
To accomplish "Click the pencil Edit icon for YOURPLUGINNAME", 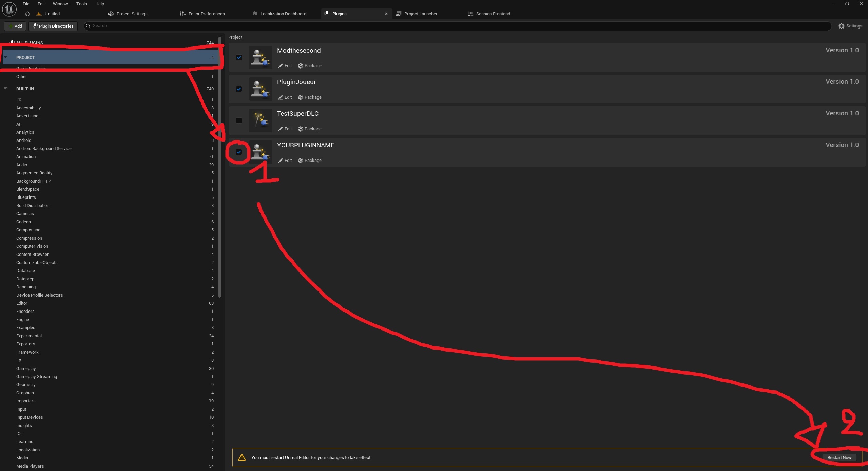I will [281, 161].
